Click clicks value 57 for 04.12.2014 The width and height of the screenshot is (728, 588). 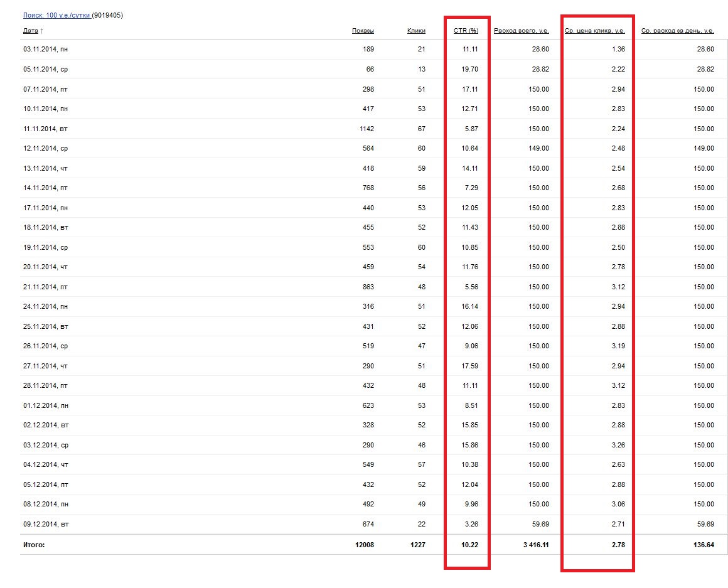(422, 464)
